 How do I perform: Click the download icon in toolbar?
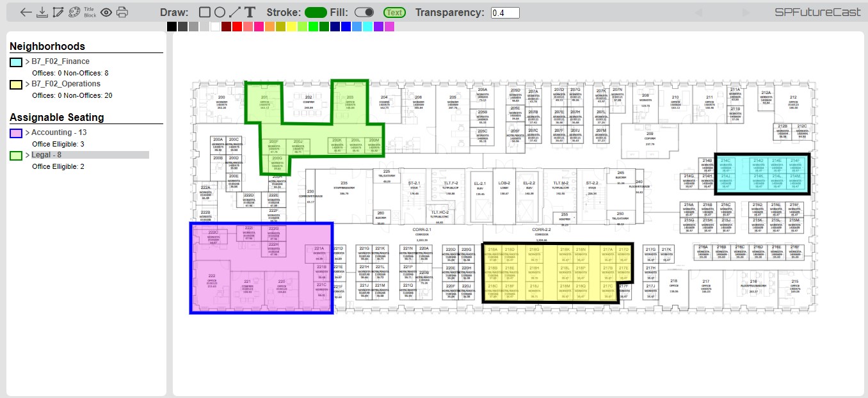(x=42, y=12)
